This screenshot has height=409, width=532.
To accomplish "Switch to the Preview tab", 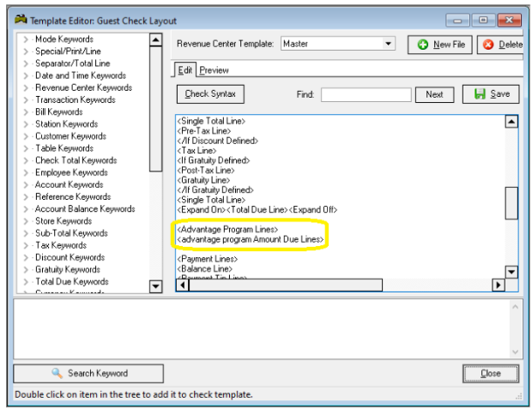I will click(x=214, y=70).
